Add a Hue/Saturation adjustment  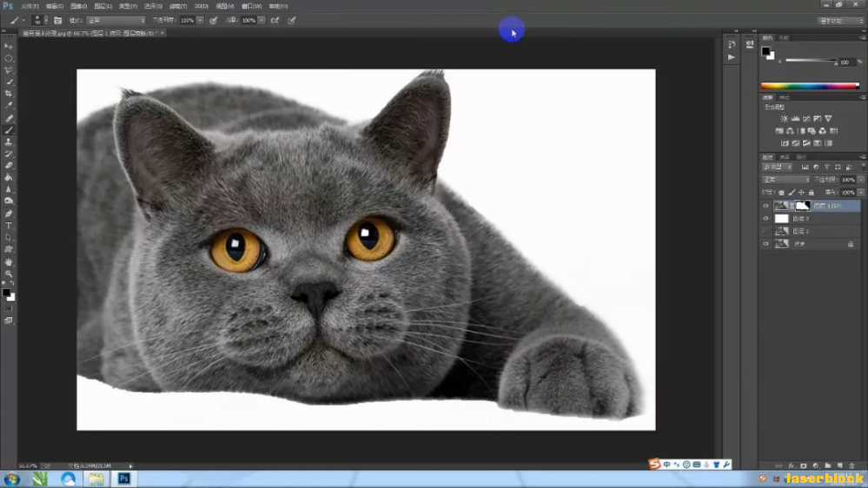coord(779,131)
